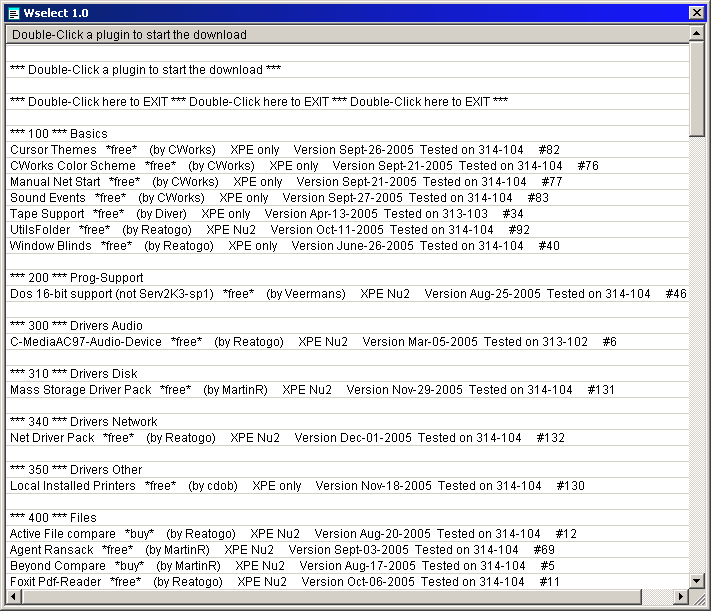Select the UtilsFolder plugin row
The image size is (711, 611).
tap(347, 230)
